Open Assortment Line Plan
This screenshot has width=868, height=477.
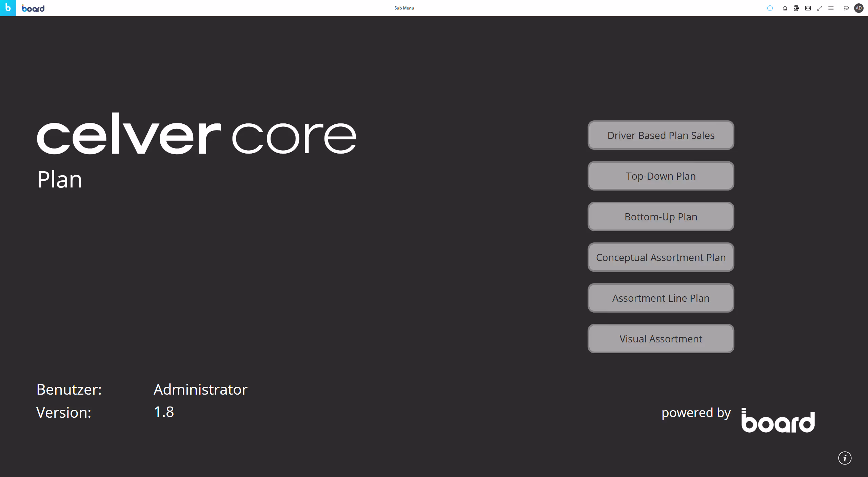(661, 298)
